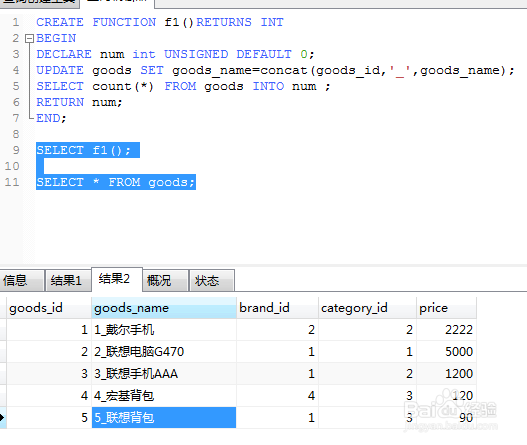This screenshot has height=445, width=527.
Task: Click the category_id column header
Action: 367,308
